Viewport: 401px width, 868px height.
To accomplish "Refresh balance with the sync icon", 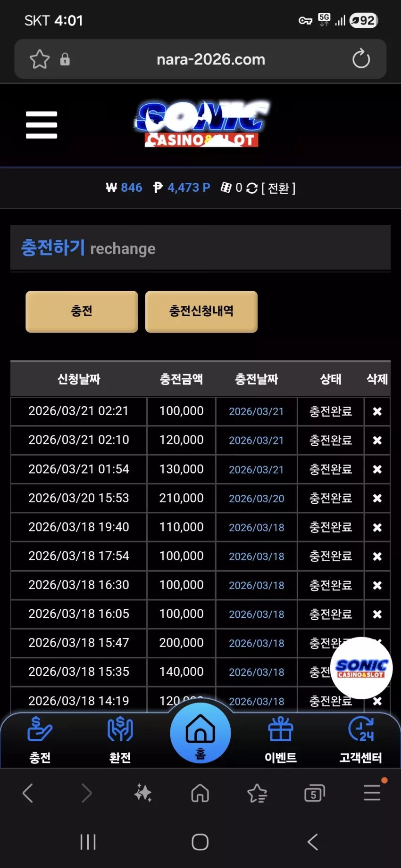I will [x=252, y=188].
